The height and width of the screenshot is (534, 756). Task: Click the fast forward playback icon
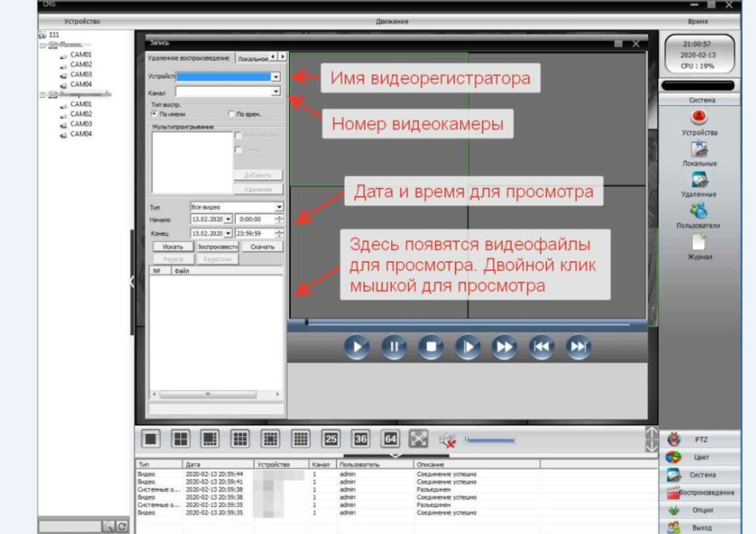[504, 346]
